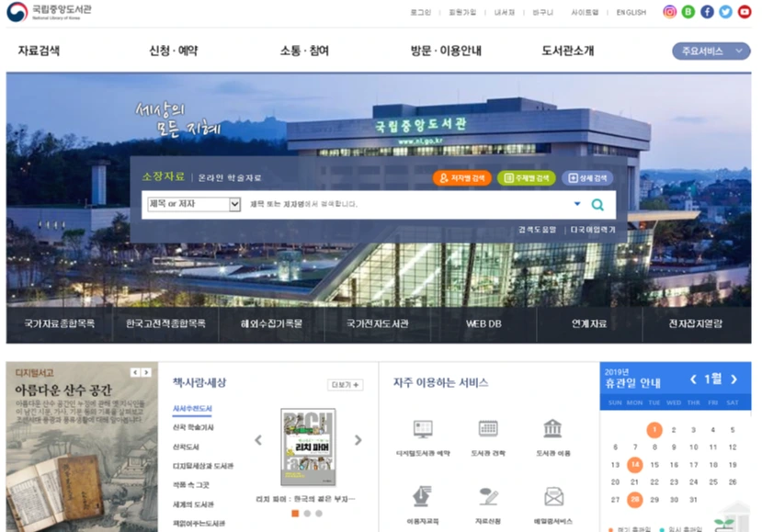This screenshot has height=532, width=762.
Task: Click the search keyword input field
Action: [x=408, y=204]
